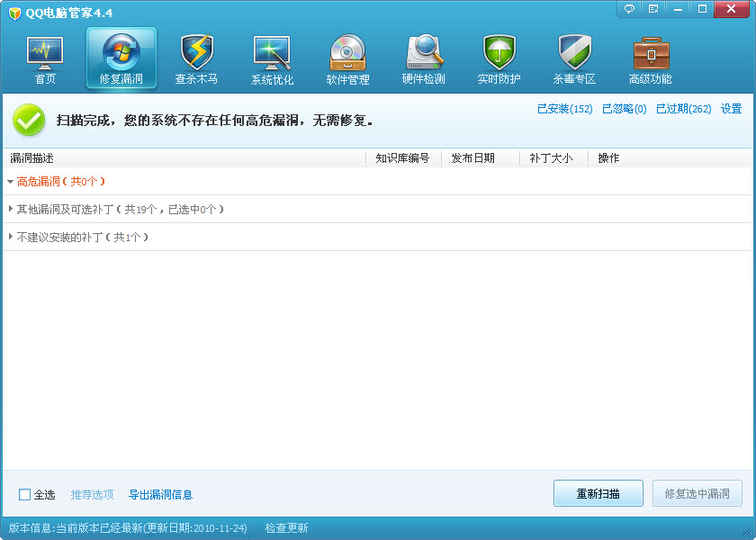Click the feedback speech bubble icon in title bar
756x540 pixels.
click(x=629, y=9)
